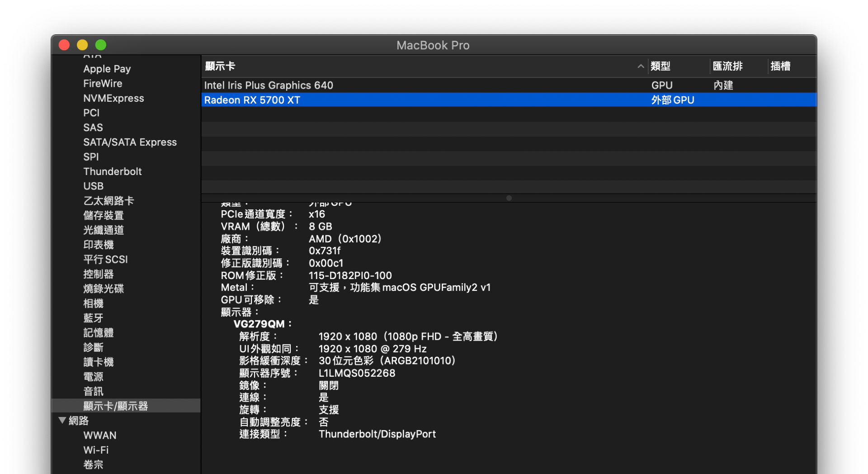This screenshot has height=474, width=868.
Task: Click vendor value AMD (0x1002)
Action: (345, 239)
